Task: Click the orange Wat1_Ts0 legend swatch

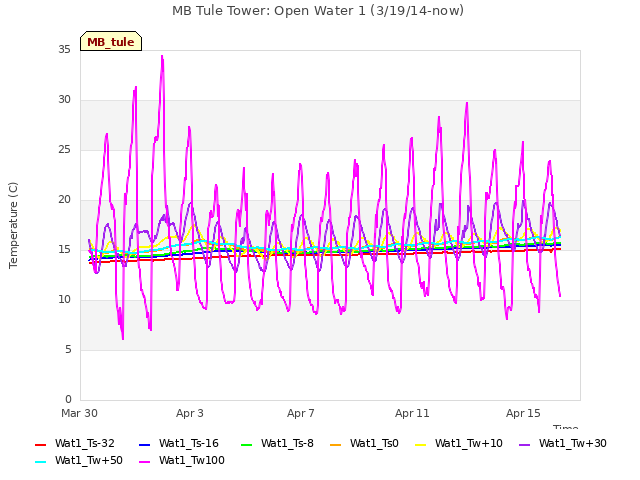Action: click(335, 444)
